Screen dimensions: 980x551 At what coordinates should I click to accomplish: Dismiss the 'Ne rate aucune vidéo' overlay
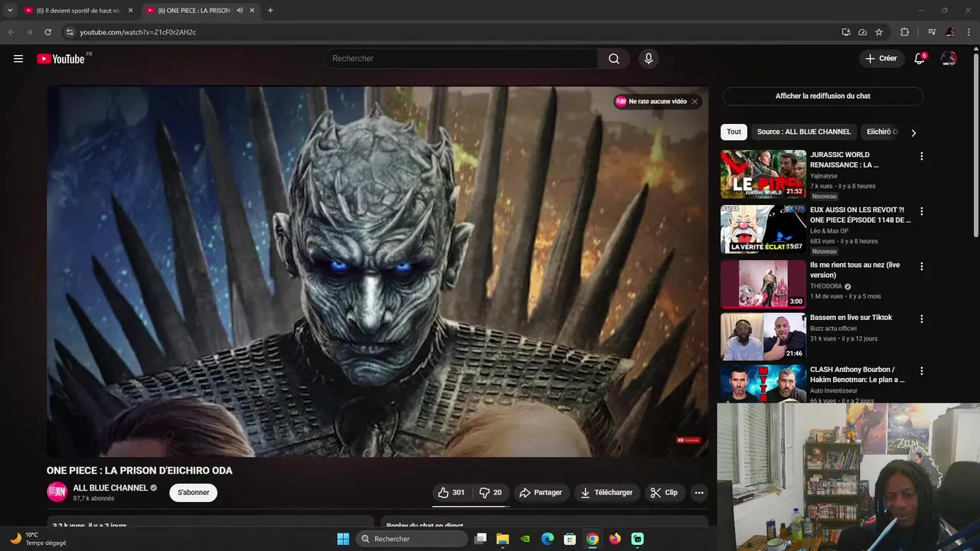coord(694,101)
